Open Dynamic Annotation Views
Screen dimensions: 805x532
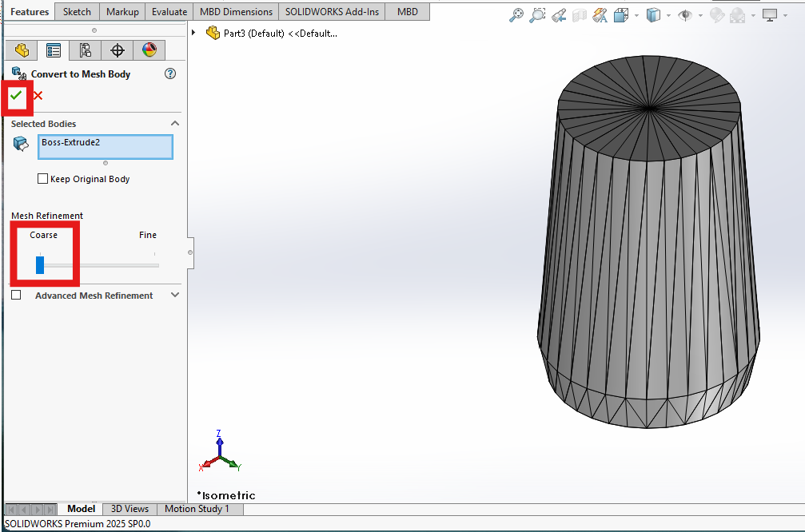pos(600,16)
